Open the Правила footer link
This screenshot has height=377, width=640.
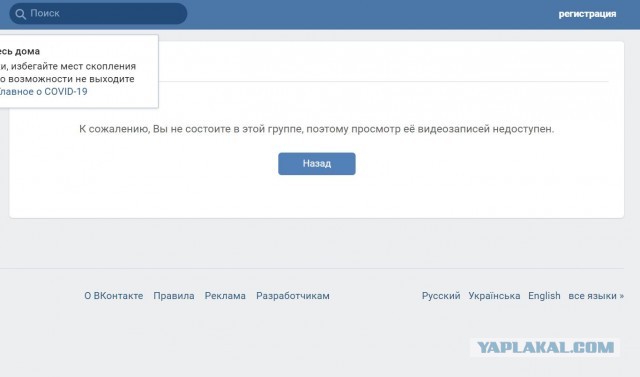click(174, 295)
